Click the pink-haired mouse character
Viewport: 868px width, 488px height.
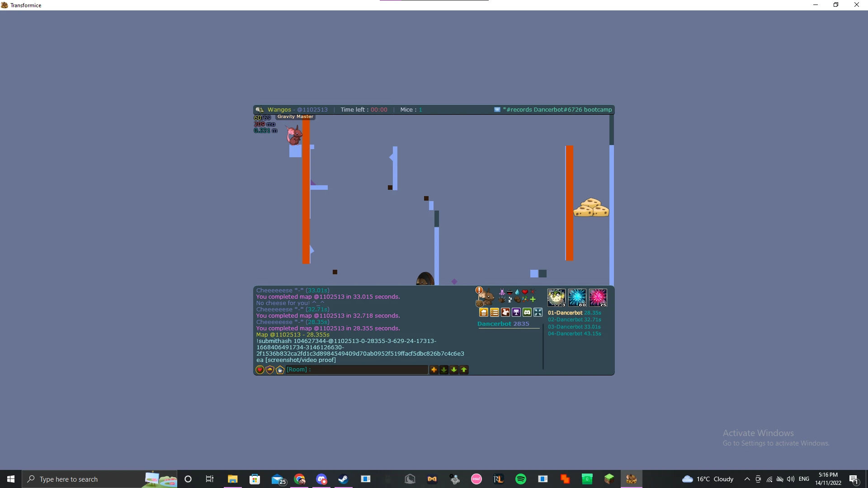point(294,136)
